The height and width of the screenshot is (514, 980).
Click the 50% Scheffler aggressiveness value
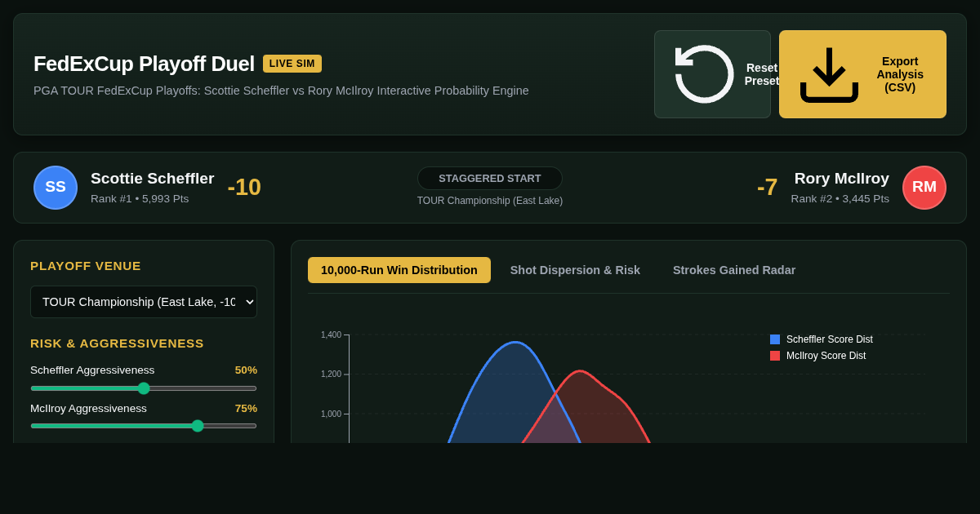246,370
